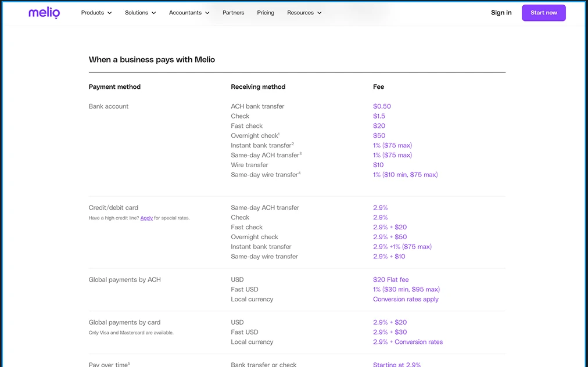Click the '$20 Flat fee' value

pyautogui.click(x=391, y=279)
